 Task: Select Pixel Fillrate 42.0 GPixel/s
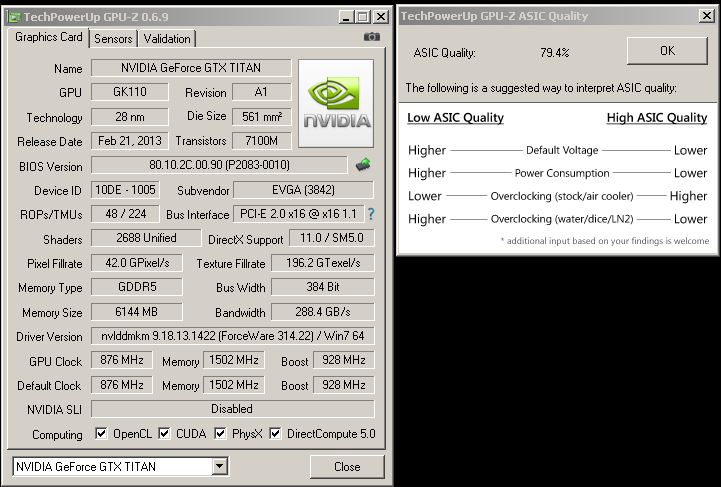point(137,263)
